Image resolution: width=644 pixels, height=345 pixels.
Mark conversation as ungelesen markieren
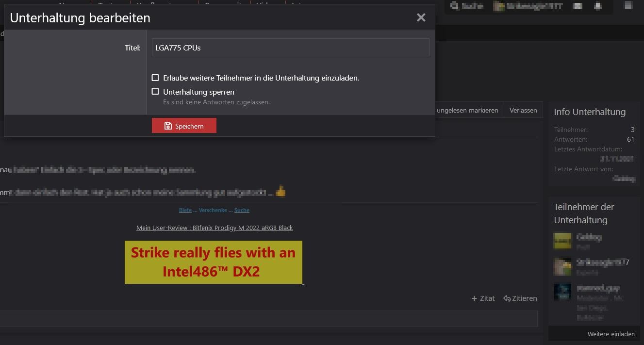[x=467, y=110]
